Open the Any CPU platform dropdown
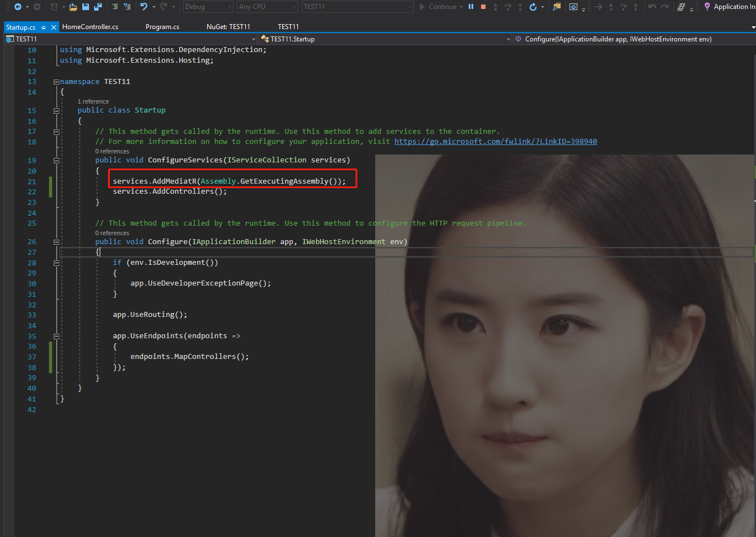The height and width of the screenshot is (537, 756). click(x=293, y=7)
